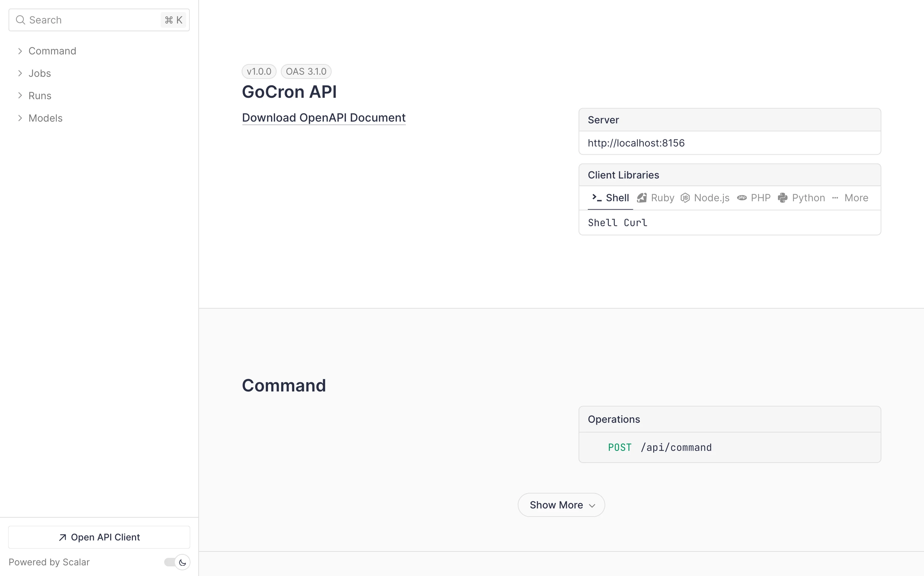Viewport: 924px width, 576px height.
Task: Click the Shell terminal prompt icon
Action: [596, 198]
